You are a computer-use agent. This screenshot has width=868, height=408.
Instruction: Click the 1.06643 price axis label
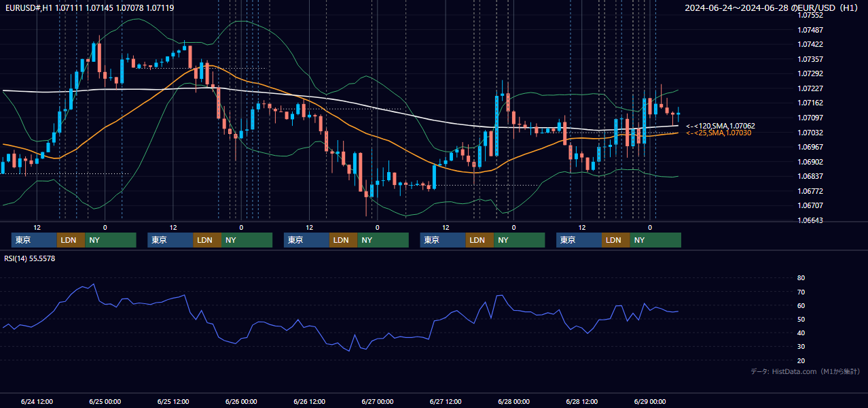[x=810, y=220]
